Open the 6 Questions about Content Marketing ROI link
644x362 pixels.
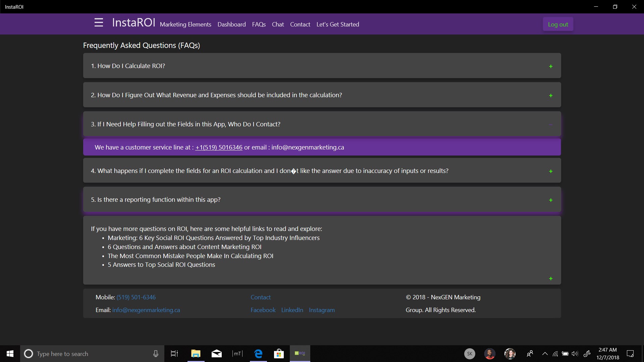(184, 247)
